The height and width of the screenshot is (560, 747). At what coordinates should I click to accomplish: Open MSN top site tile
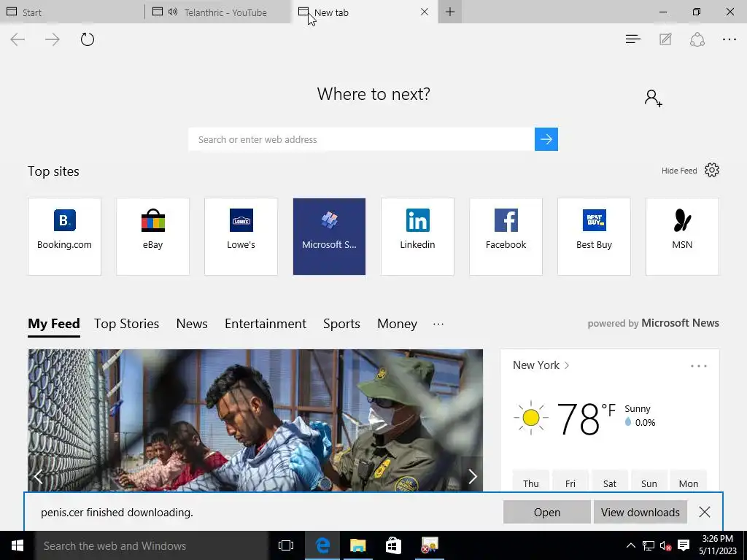pos(682,237)
